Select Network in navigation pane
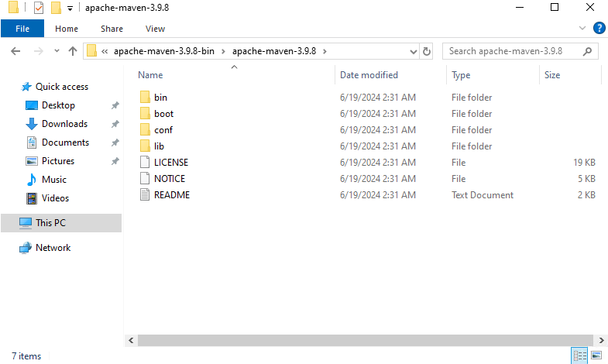 coord(53,248)
